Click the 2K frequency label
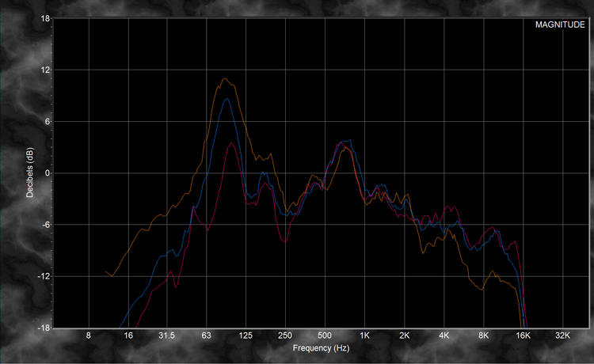 coord(404,336)
